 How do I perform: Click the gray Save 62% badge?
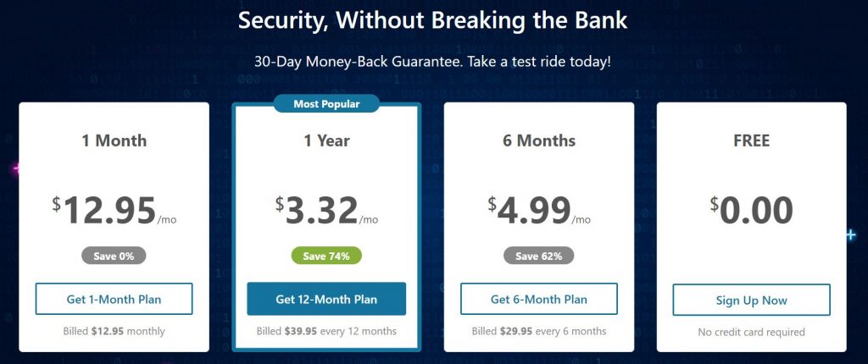coord(538,256)
